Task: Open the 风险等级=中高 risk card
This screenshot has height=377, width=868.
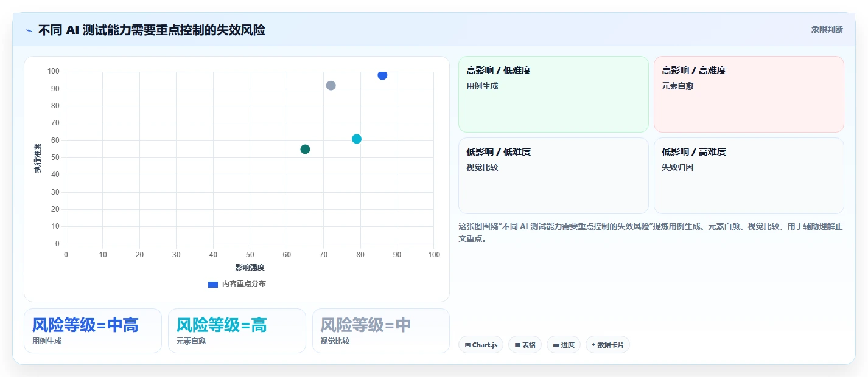Action: (x=93, y=331)
